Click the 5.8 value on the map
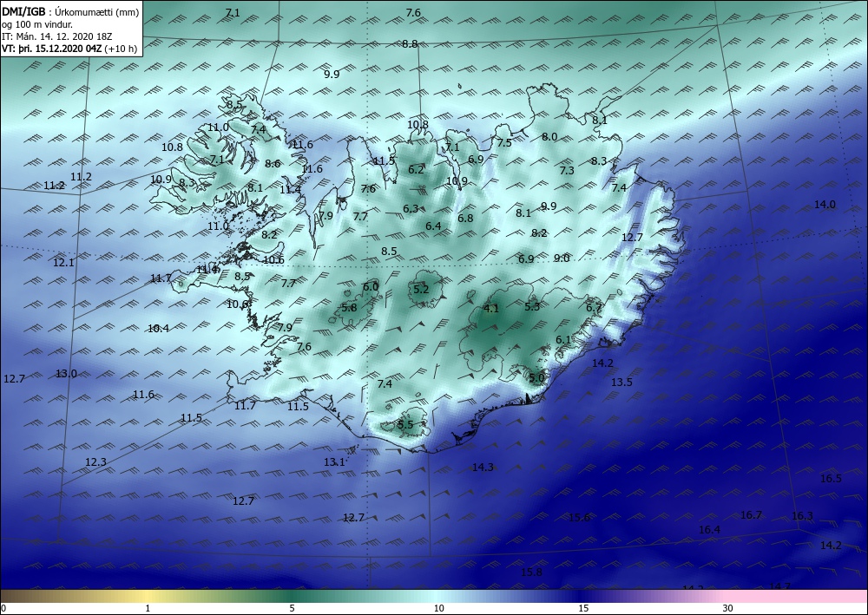 [x=349, y=307]
